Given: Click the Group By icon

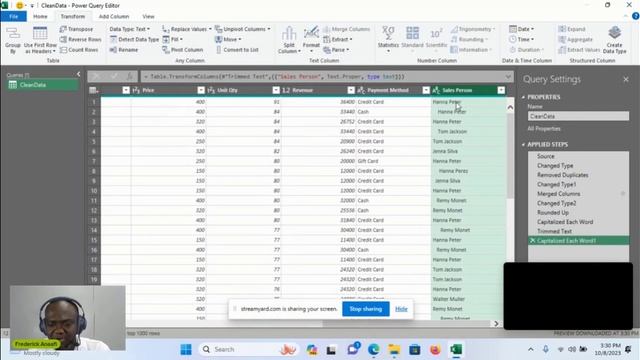Looking at the screenshot, I should [13, 40].
